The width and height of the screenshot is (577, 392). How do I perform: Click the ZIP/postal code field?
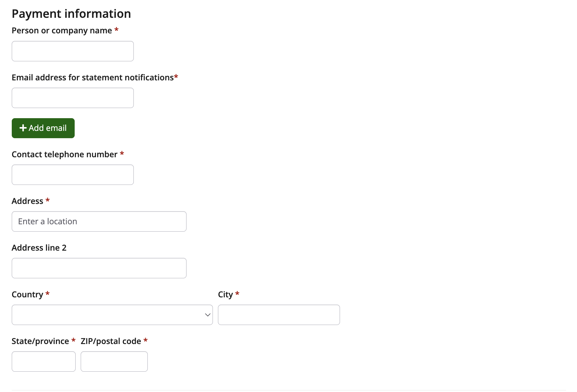tap(114, 362)
